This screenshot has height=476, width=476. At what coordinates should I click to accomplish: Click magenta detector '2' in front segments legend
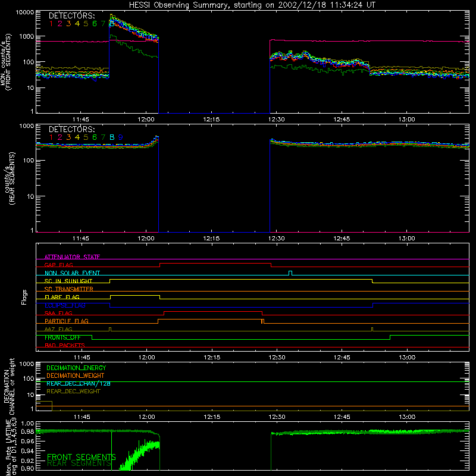(x=60, y=24)
